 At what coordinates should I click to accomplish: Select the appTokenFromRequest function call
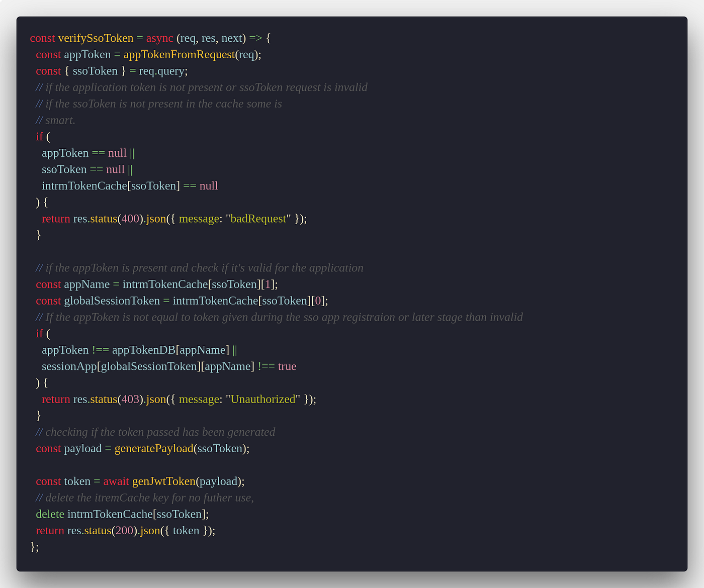coord(179,54)
